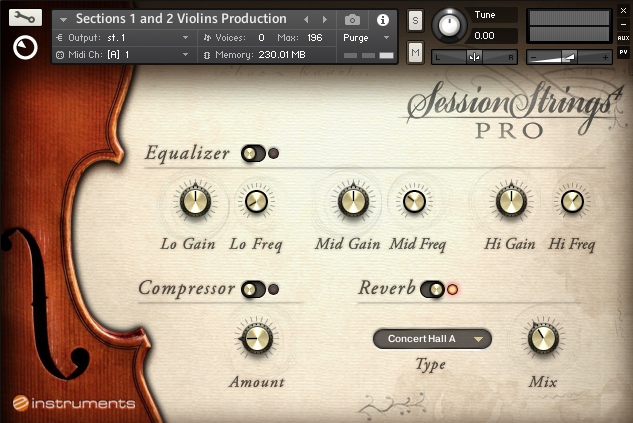Screen dimensions: 633x423
Task: Go to the previous instrument preset arrow
Action: [x=306, y=19]
